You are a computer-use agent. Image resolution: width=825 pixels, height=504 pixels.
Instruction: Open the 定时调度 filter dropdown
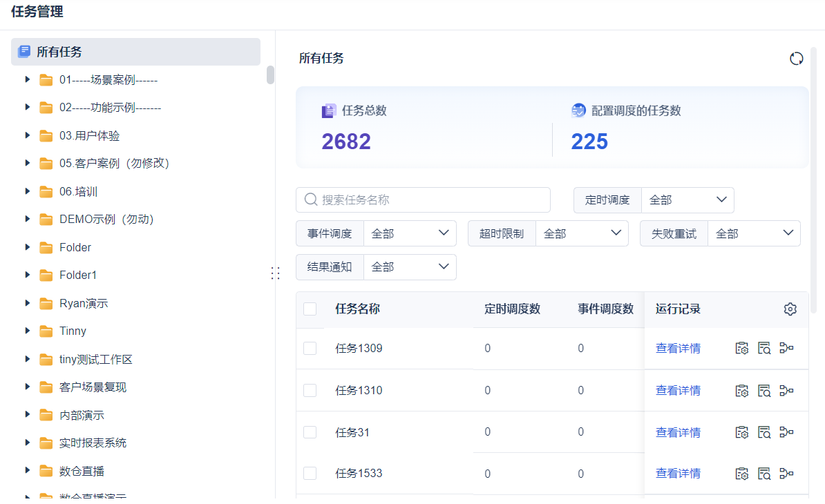pos(687,200)
